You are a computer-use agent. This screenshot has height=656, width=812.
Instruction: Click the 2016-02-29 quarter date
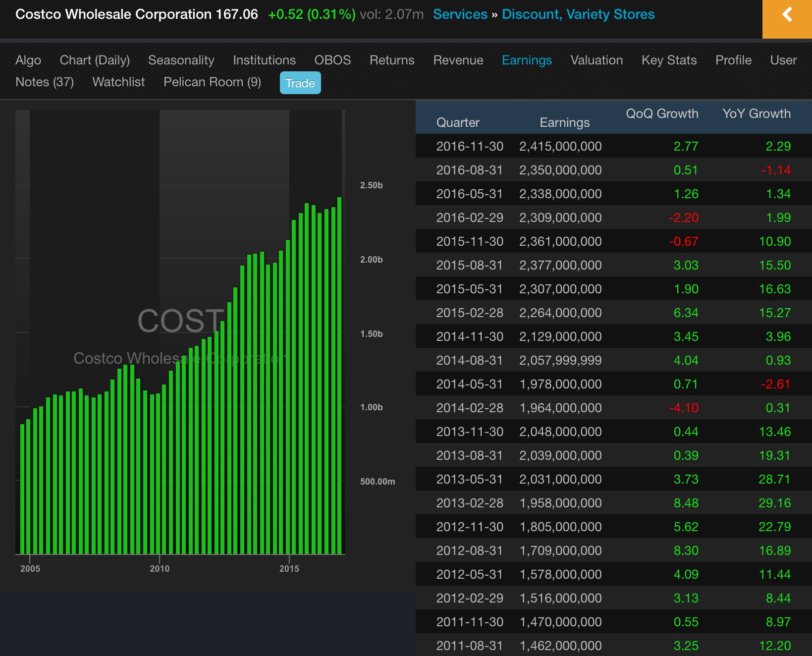(x=469, y=218)
